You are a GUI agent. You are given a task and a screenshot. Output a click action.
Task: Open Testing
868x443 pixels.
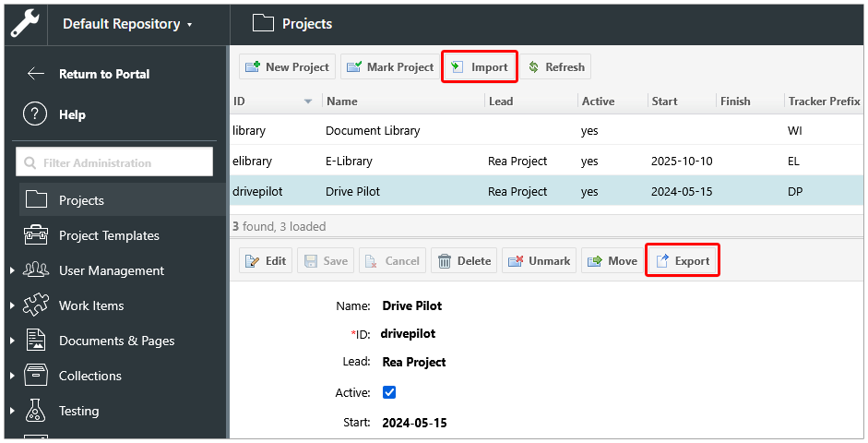[x=79, y=411]
